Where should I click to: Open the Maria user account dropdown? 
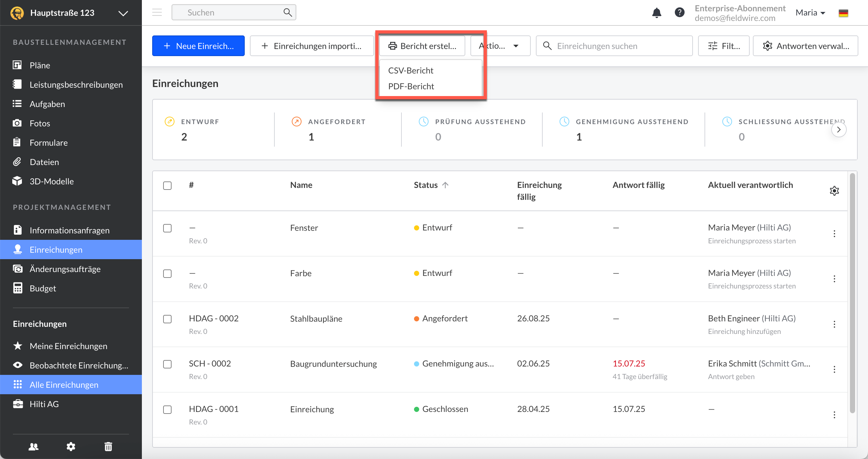(x=810, y=13)
